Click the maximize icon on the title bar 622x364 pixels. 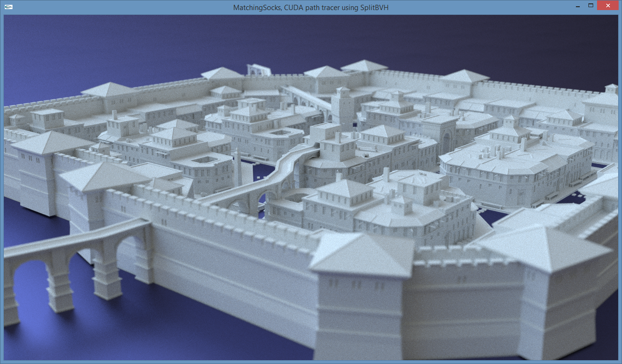[592, 5]
